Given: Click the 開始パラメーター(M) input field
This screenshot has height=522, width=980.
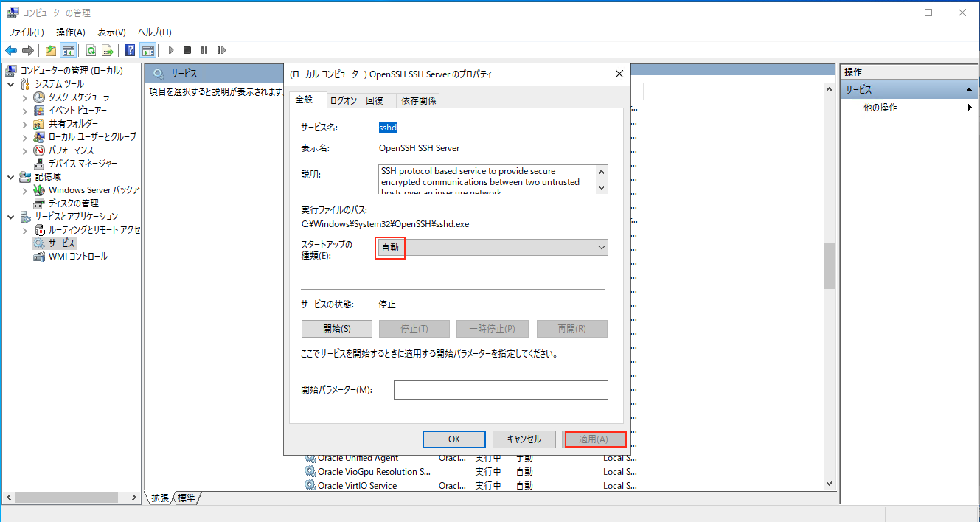Looking at the screenshot, I should [x=501, y=390].
